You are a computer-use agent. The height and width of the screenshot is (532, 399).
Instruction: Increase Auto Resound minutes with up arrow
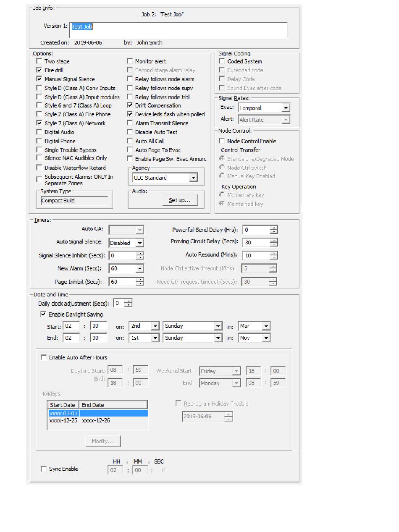point(274,253)
